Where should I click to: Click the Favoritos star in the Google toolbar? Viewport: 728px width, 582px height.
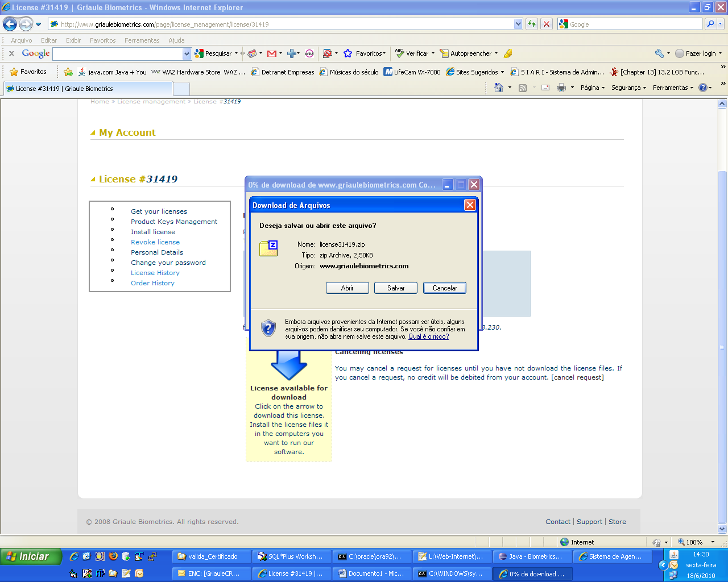click(348, 53)
